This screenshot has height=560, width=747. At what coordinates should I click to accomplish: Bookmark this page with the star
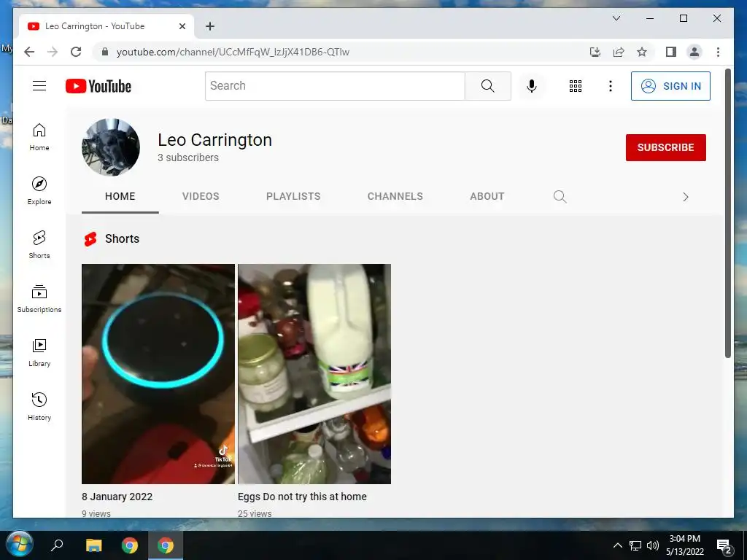[x=642, y=52]
